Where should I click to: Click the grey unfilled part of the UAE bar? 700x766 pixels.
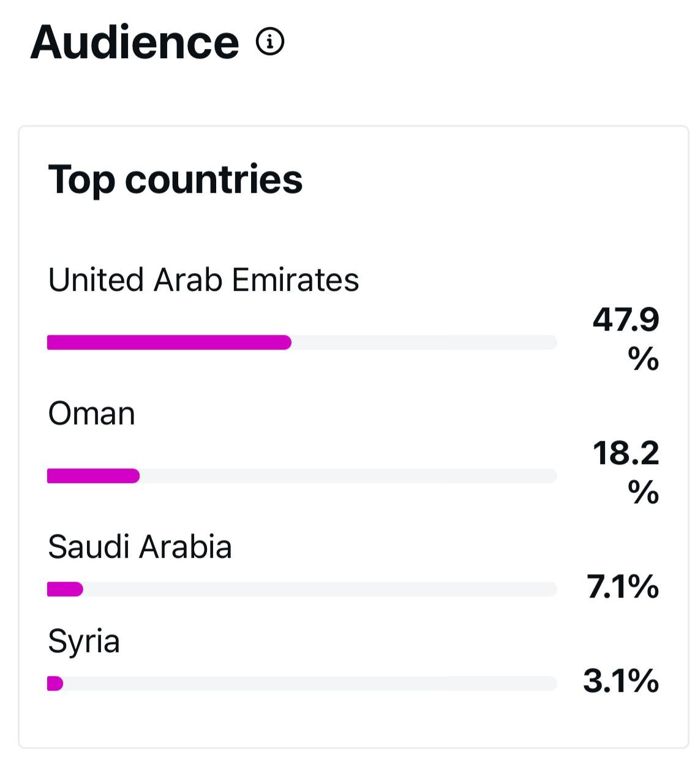[x=424, y=342]
